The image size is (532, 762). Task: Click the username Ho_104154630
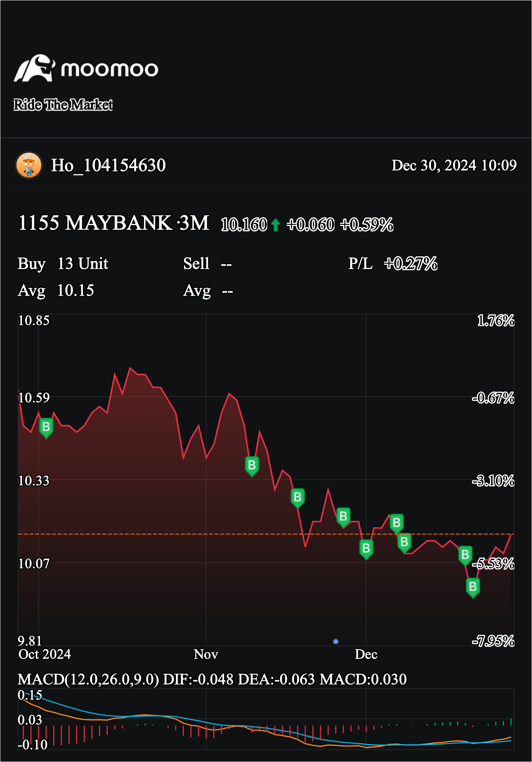pos(108,165)
